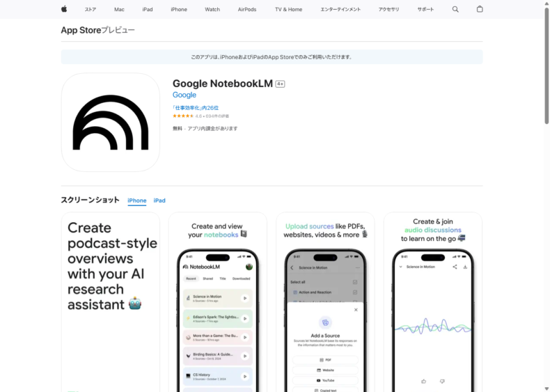This screenshot has height=392, width=550.
Task: Select the iPhone screenshots tab
Action: [x=136, y=201]
